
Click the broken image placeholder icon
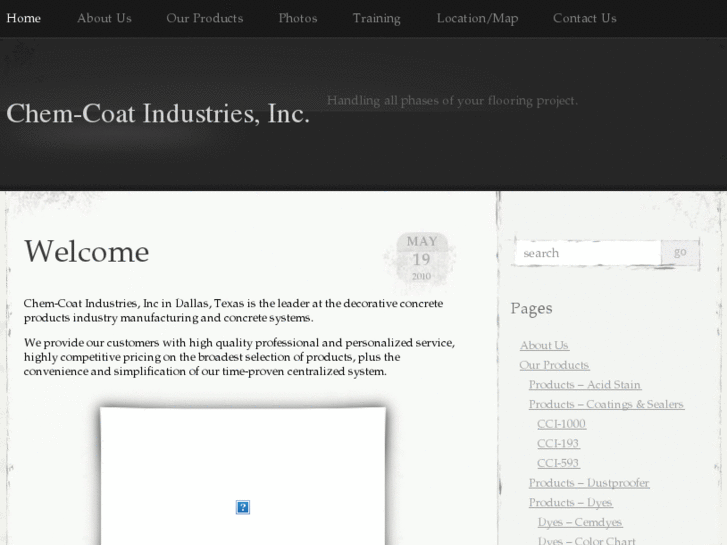243,507
